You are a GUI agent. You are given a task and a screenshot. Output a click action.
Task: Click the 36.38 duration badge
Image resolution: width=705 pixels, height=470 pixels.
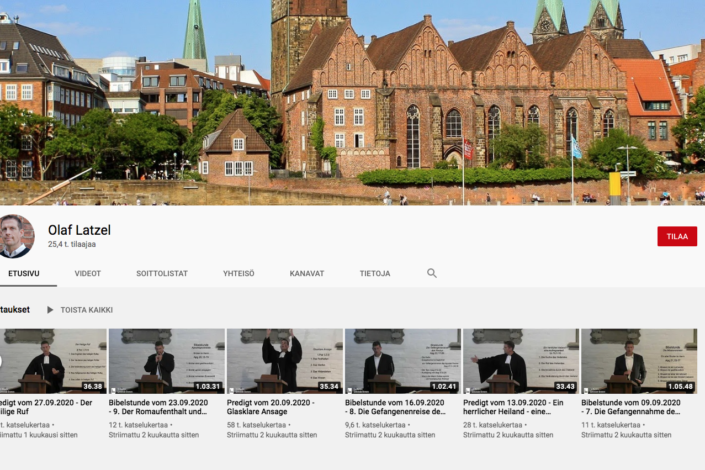pos(93,386)
